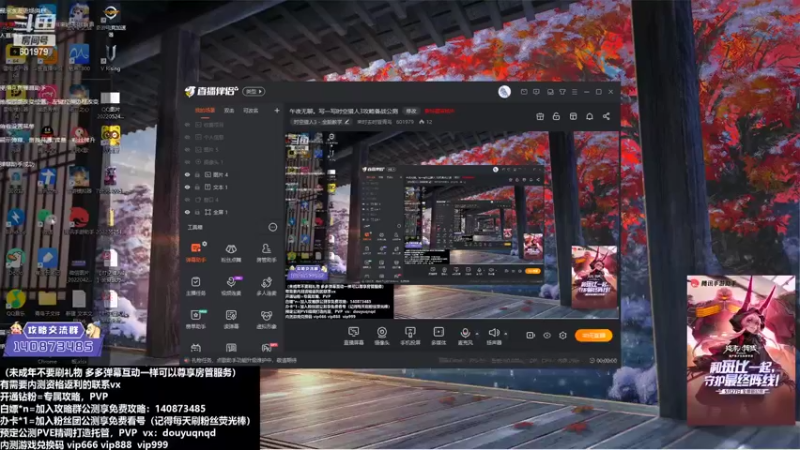The height and width of the screenshot is (450, 800).
Task: Collapse the 工具箱 toolbox section
Action: [x=273, y=227]
